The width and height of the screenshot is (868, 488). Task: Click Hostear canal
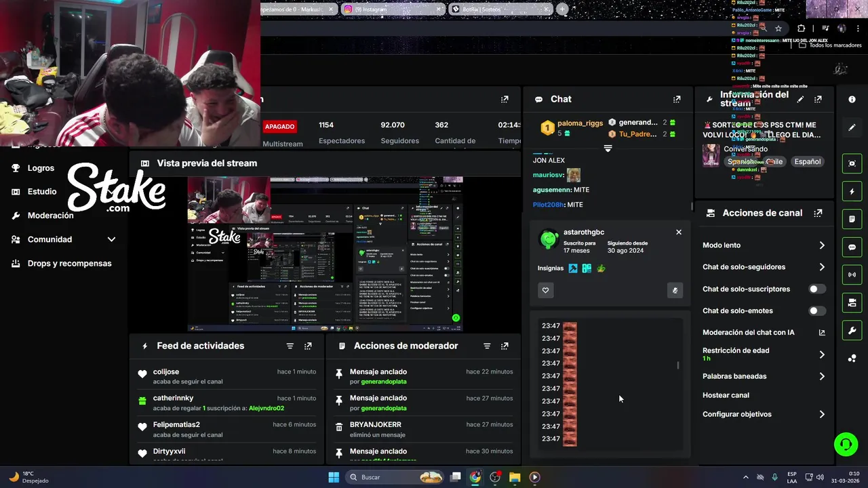coord(726,395)
